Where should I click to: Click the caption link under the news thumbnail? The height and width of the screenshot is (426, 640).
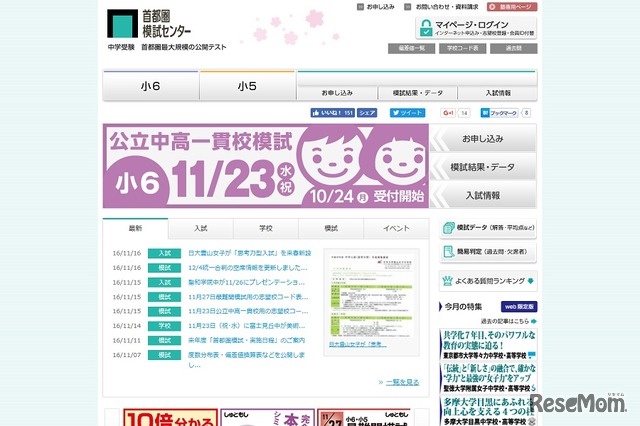tap(358, 345)
